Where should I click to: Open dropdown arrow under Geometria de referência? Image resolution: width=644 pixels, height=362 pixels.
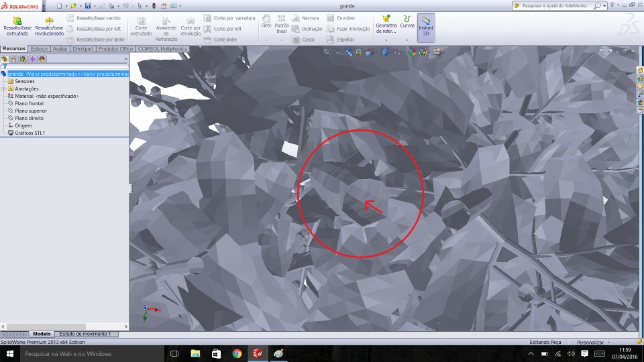386,40
